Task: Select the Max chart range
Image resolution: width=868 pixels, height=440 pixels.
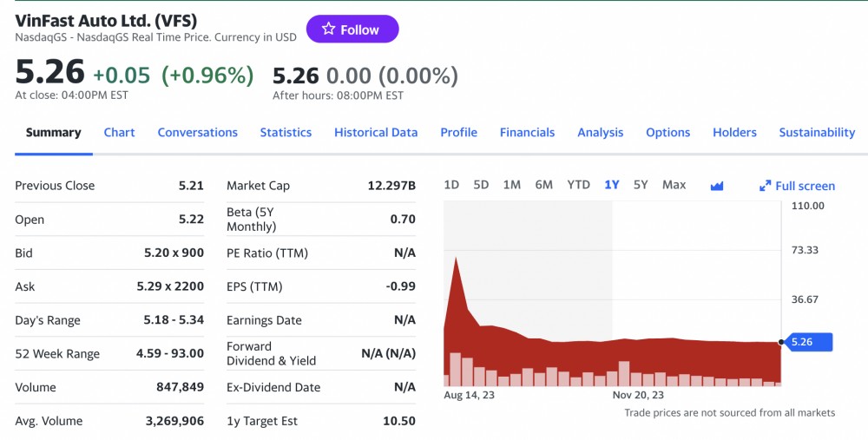Action: (x=674, y=185)
